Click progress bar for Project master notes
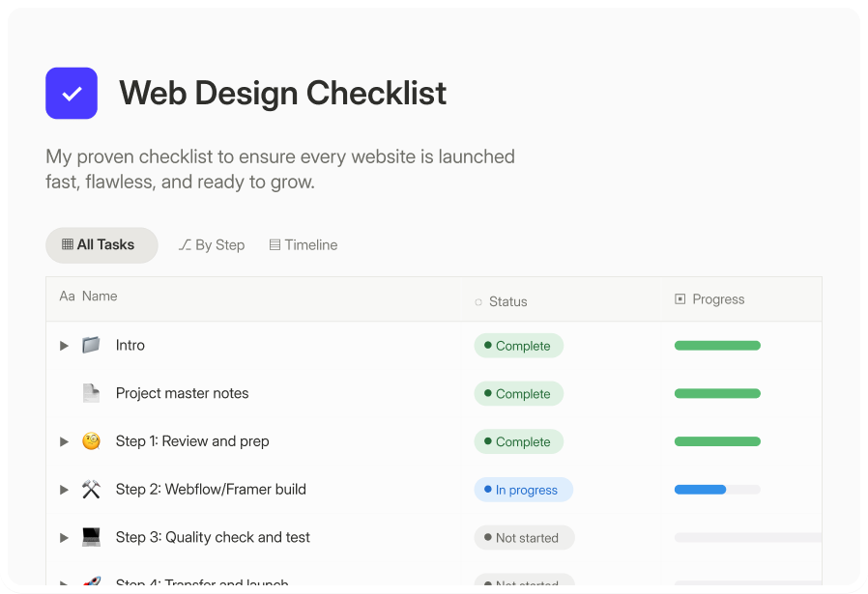Image resolution: width=868 pixels, height=594 pixels. (717, 394)
